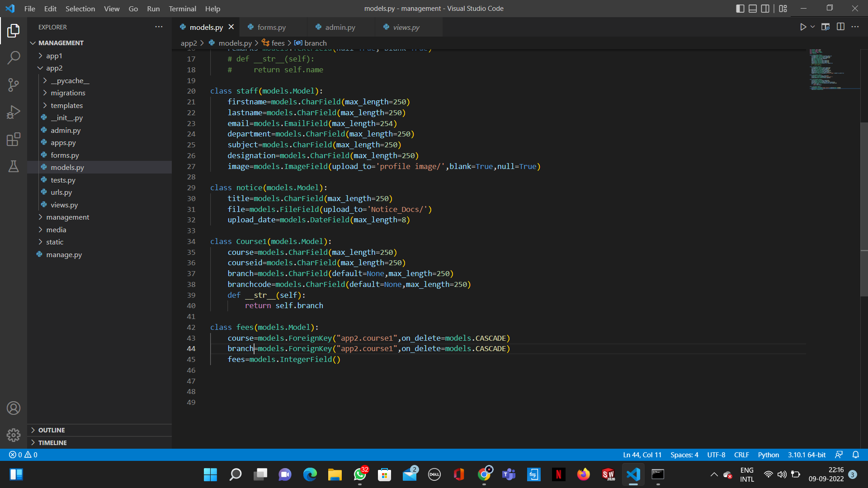Open notifications bell in status bar

pyautogui.click(x=855, y=455)
